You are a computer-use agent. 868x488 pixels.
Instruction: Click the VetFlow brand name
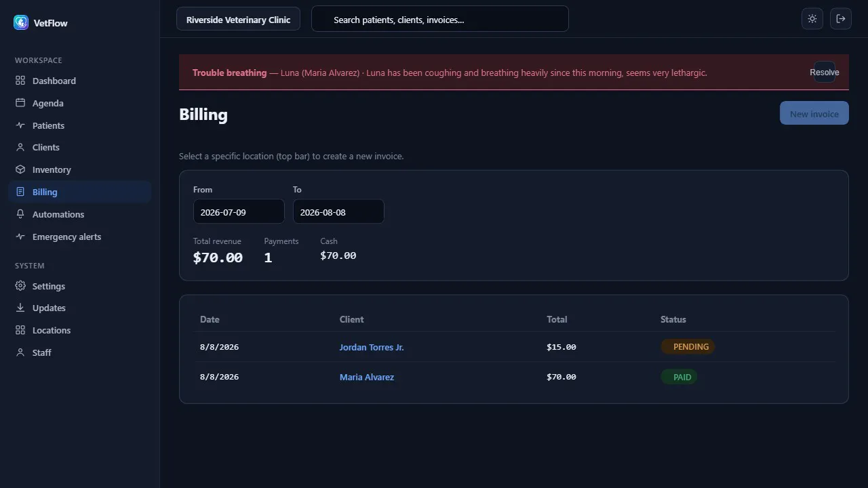point(51,23)
